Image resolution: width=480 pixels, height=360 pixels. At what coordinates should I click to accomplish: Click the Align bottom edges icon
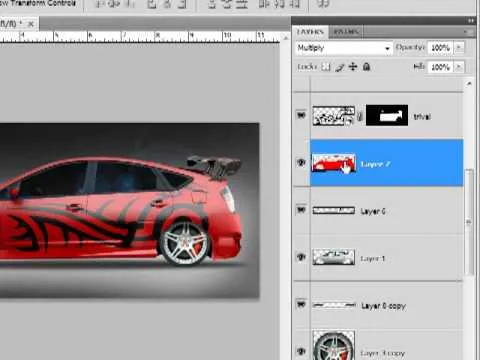tap(130, 3)
